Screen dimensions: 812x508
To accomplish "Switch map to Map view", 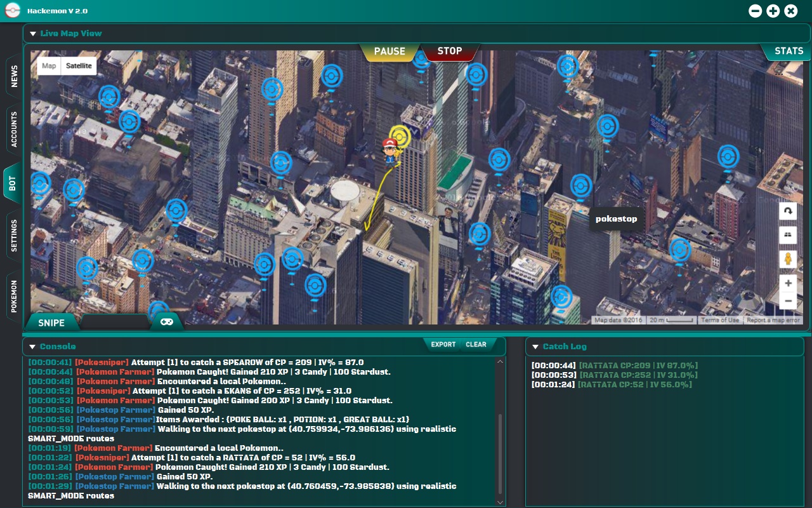I will click(x=49, y=66).
